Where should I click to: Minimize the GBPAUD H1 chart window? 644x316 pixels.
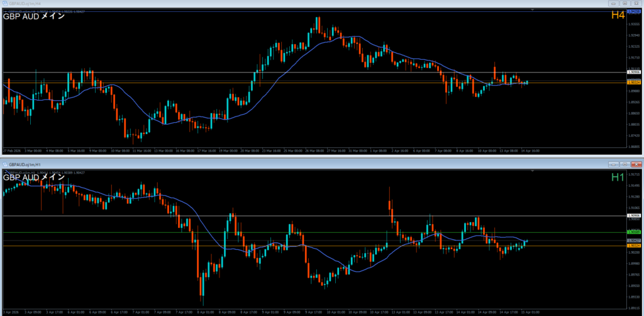(613, 164)
